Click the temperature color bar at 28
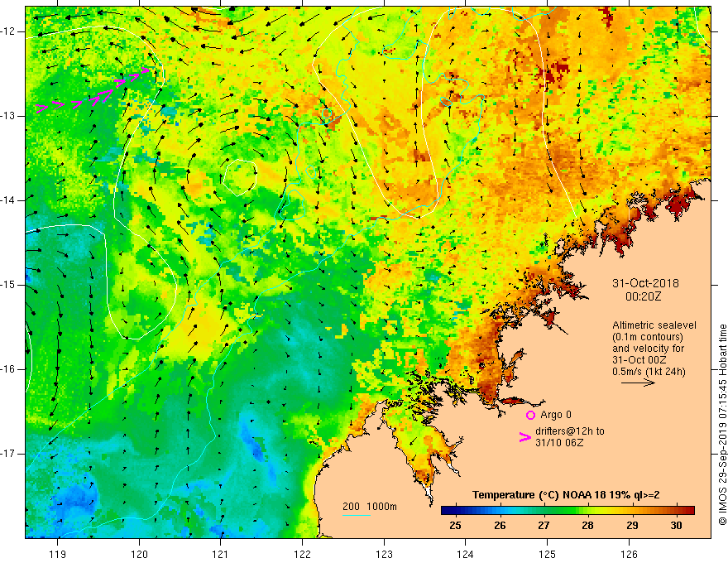 coord(588,511)
